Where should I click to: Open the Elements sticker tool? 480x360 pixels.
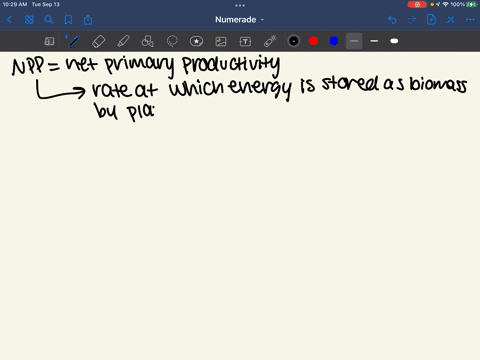(x=196, y=41)
